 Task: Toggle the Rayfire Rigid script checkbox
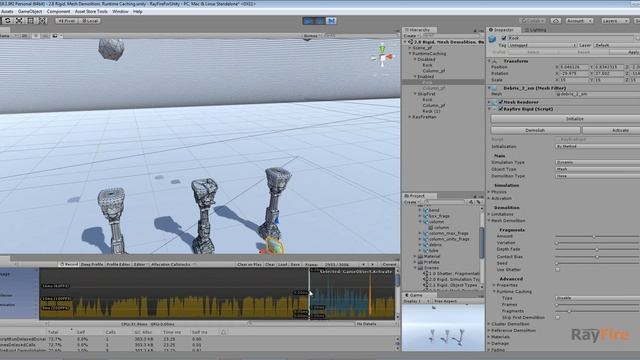(501, 109)
